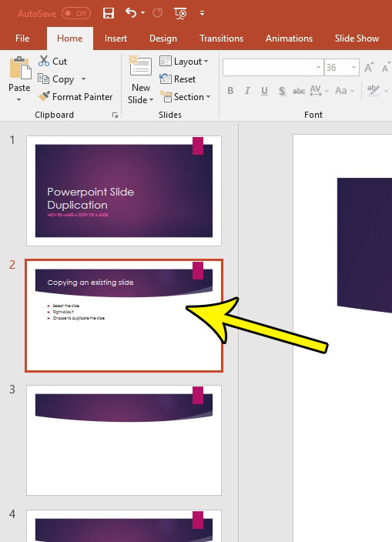Expand the font name dropdown arrow
This screenshot has height=542, width=392.
tap(318, 68)
